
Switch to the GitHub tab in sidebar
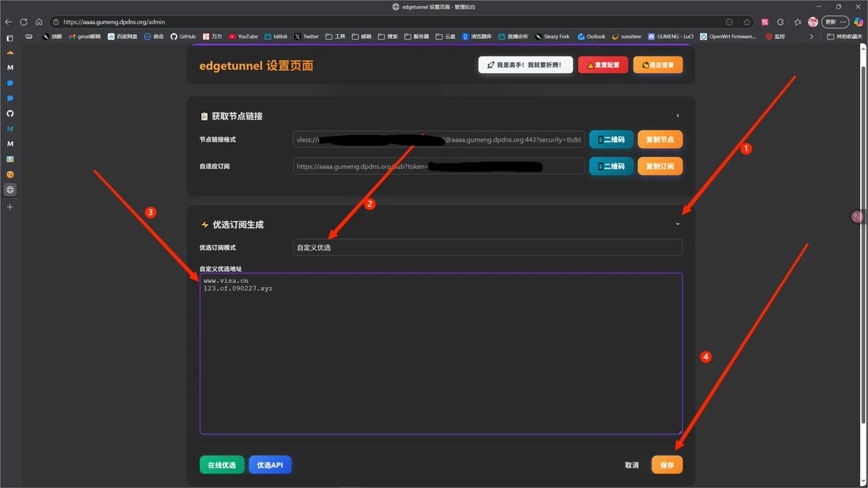[x=10, y=114]
